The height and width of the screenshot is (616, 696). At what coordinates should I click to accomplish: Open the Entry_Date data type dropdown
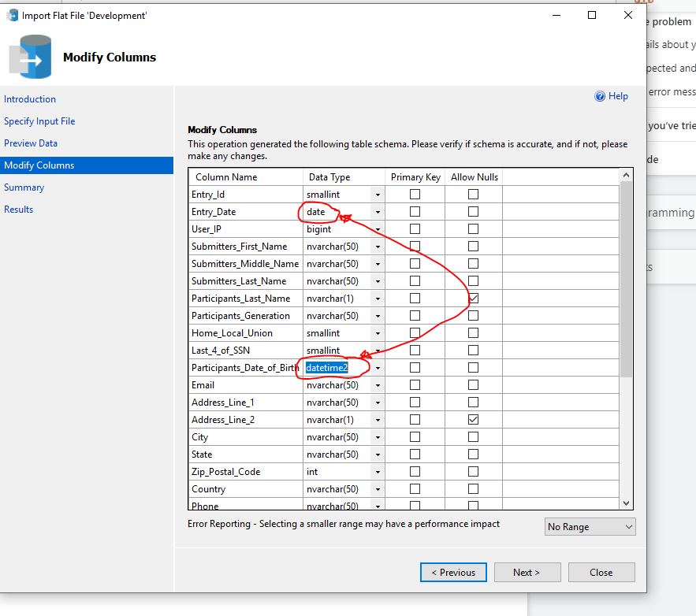376,211
